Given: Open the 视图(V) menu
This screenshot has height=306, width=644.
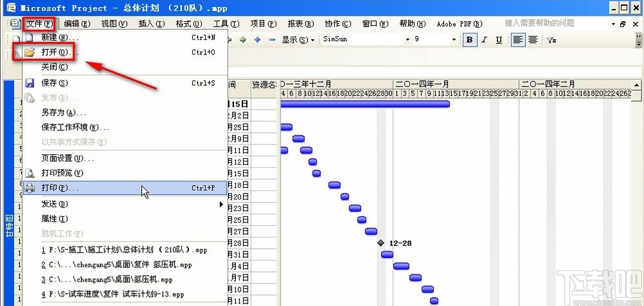Looking at the screenshot, I should click(114, 24).
